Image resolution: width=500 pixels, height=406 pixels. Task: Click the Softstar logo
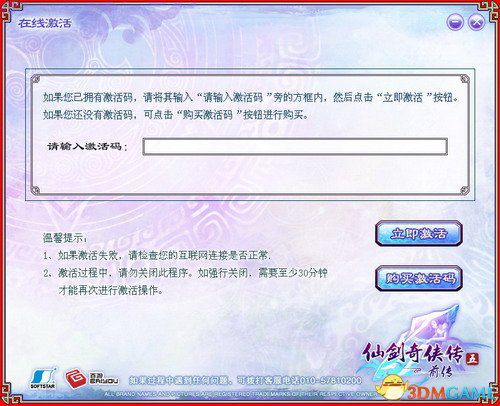pos(43,378)
